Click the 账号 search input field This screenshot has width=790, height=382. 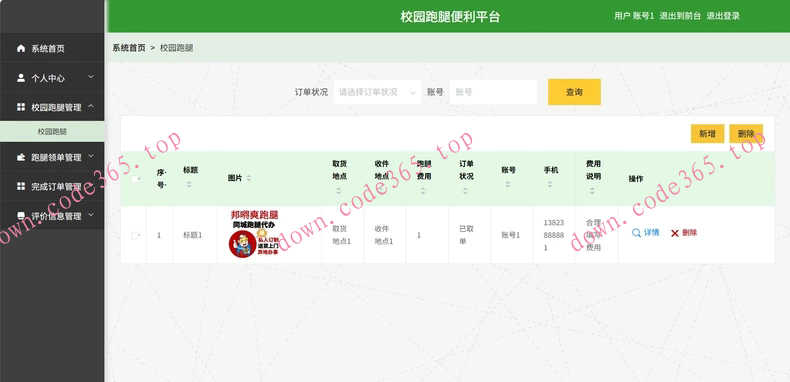(493, 92)
